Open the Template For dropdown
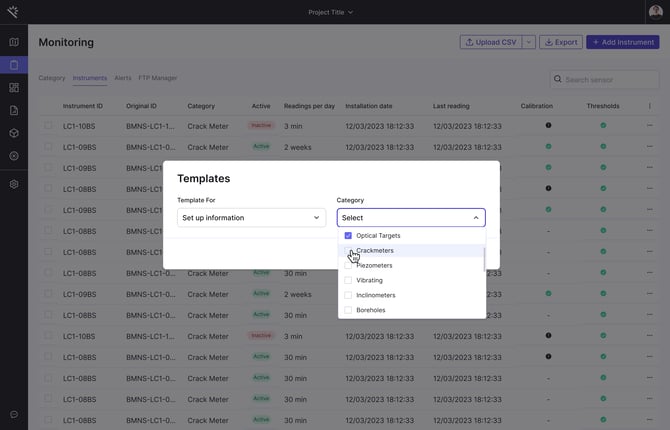This screenshot has width=670, height=430. [x=252, y=218]
